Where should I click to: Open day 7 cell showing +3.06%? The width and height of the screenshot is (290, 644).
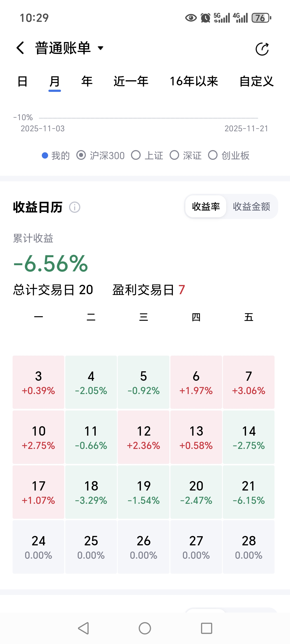249,382
